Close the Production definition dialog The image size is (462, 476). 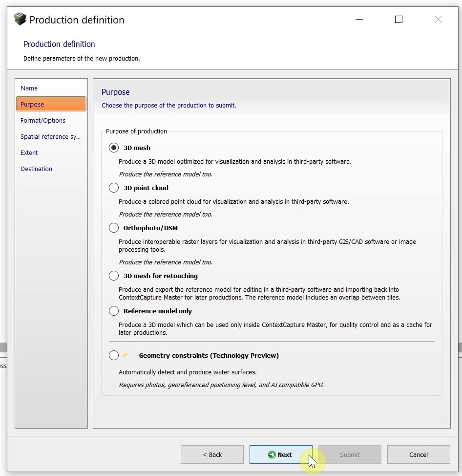438,20
